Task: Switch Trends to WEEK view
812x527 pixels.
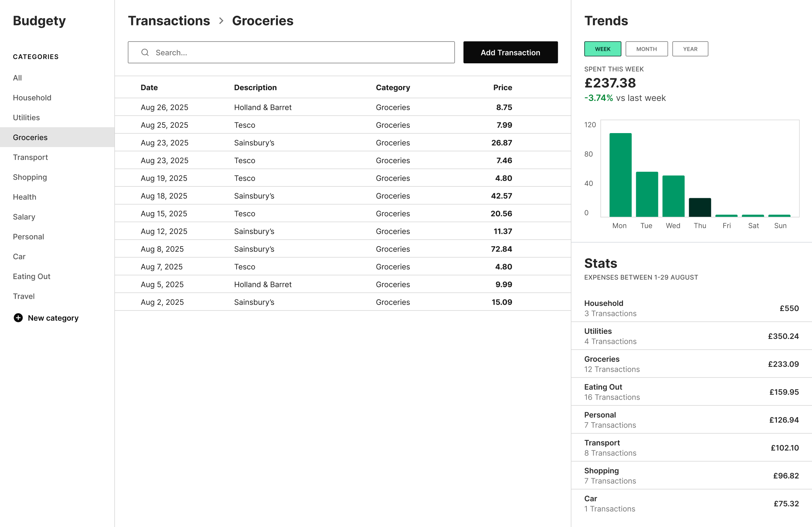Action: [x=603, y=49]
